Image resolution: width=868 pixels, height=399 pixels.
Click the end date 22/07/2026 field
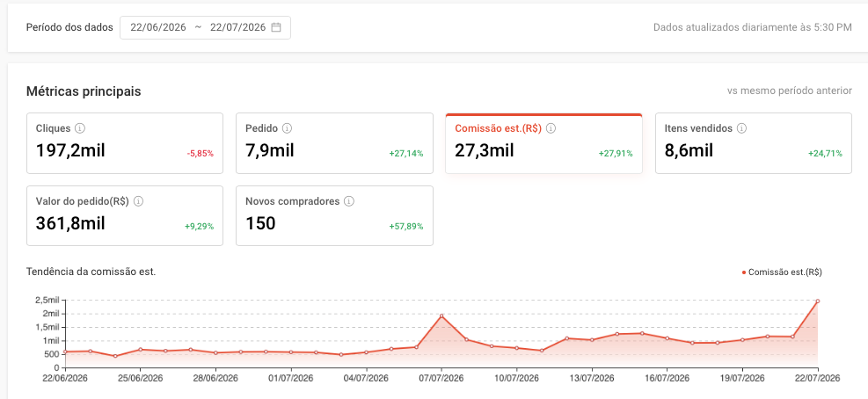(x=237, y=27)
